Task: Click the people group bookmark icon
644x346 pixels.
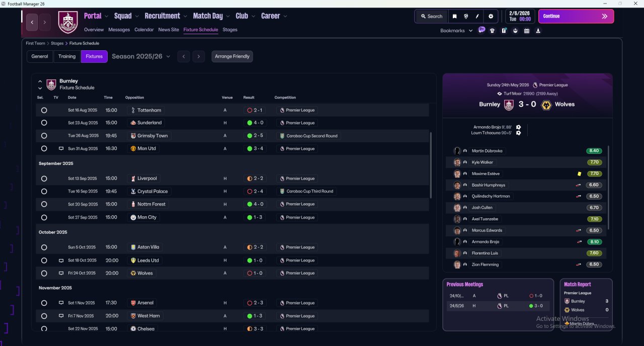Action: [515, 31]
